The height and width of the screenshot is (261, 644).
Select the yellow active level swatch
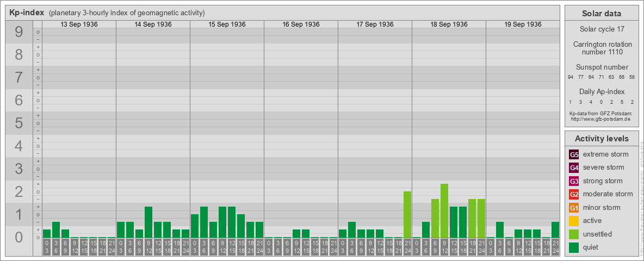tap(574, 221)
